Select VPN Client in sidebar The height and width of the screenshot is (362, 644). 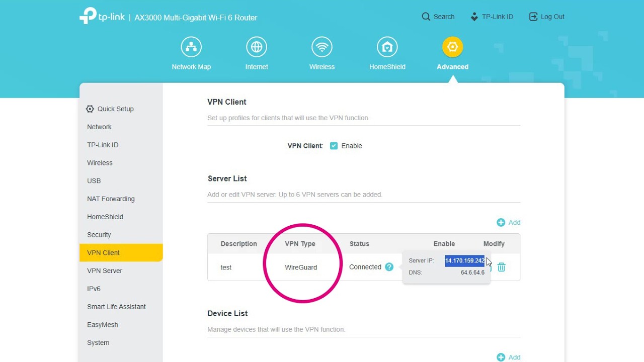click(121, 253)
